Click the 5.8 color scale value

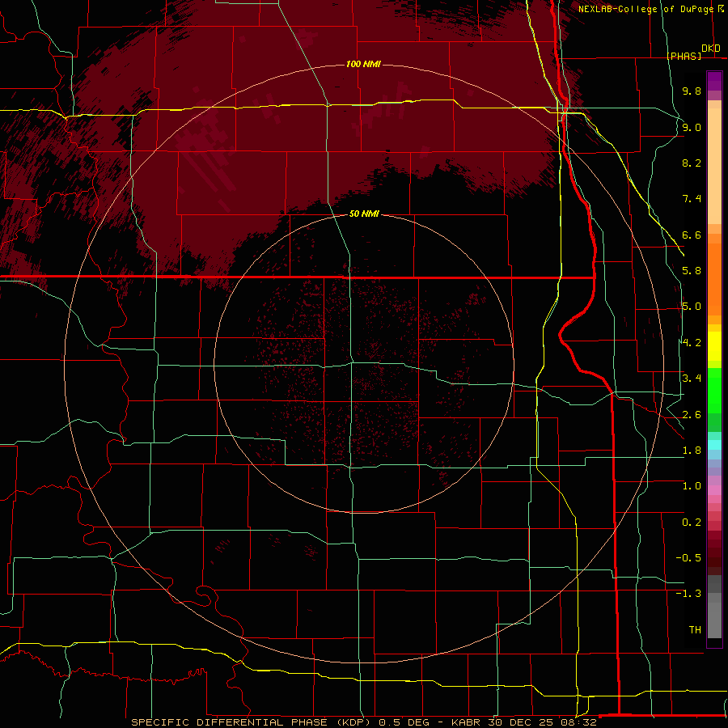[x=692, y=271]
